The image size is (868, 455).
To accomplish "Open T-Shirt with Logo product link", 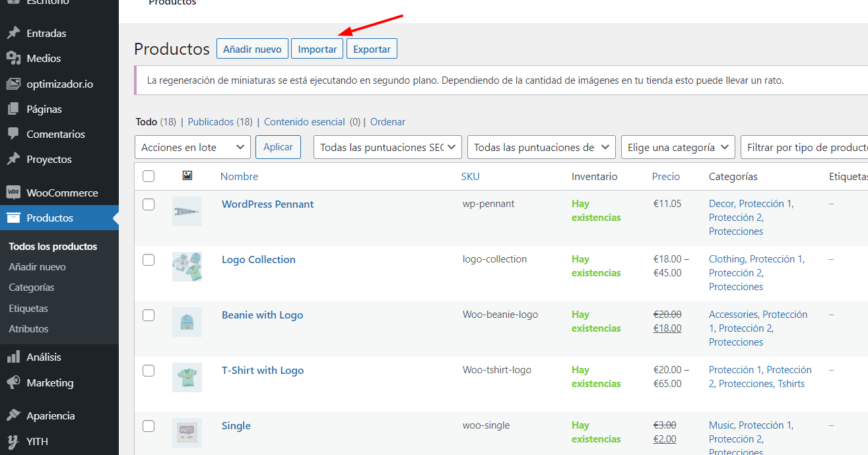I will [x=263, y=370].
